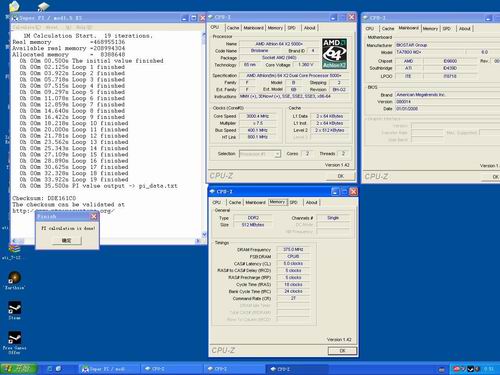500x375 pixels.
Task: Click OK in the Memory-tab CPU-Z window
Action: click(342, 351)
